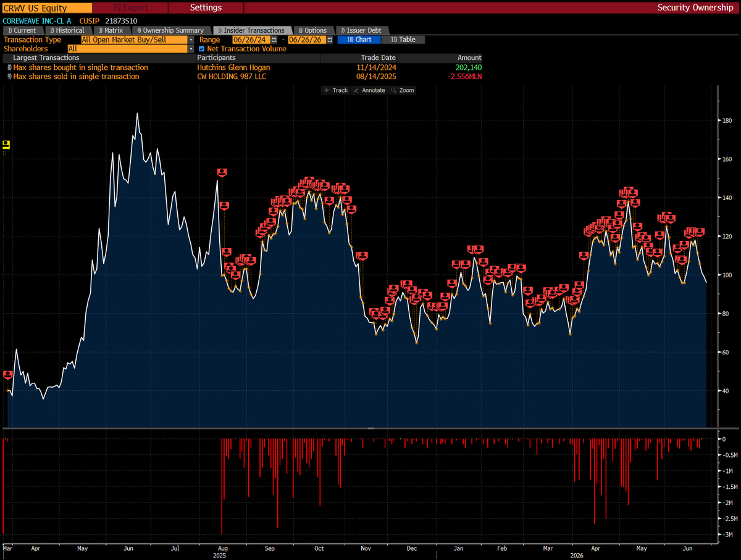
Task: Switch to the Current tab
Action: coord(23,30)
